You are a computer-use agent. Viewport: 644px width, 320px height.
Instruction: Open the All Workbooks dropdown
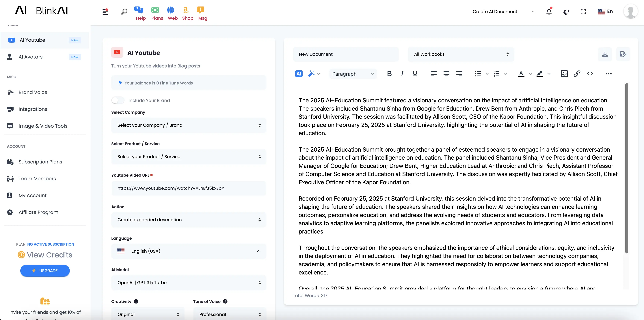[461, 54]
